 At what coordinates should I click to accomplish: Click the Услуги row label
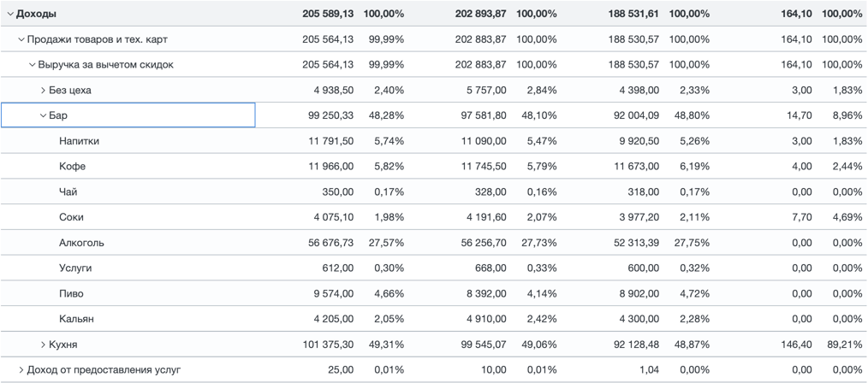point(75,268)
